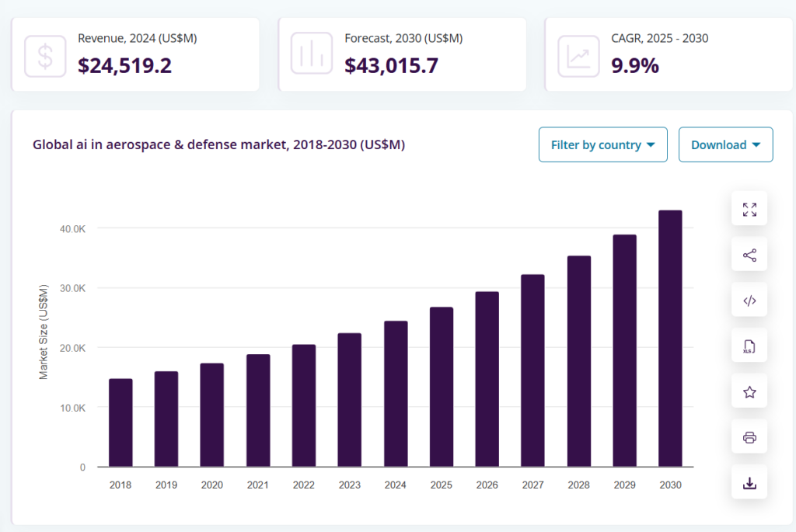Click the dollar sign revenue icon
Image resolution: width=796 pixels, height=532 pixels.
(45, 55)
